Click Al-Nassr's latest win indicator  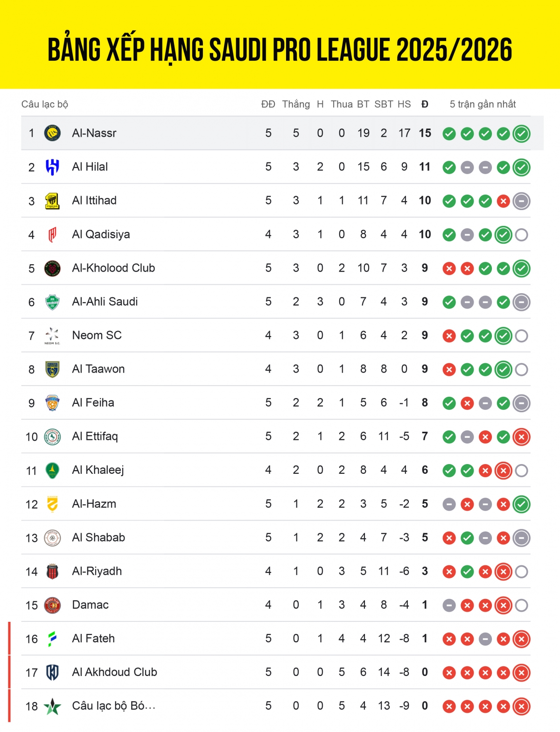[x=521, y=134]
